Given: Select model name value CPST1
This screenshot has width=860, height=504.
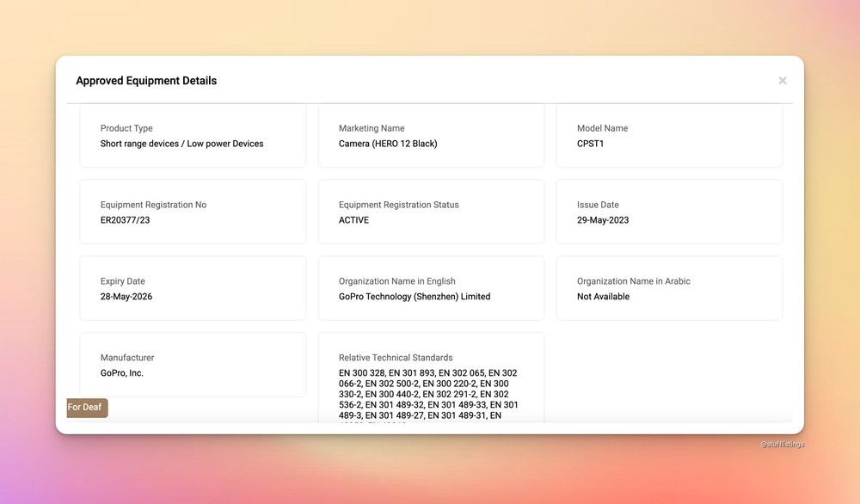Looking at the screenshot, I should [x=590, y=144].
